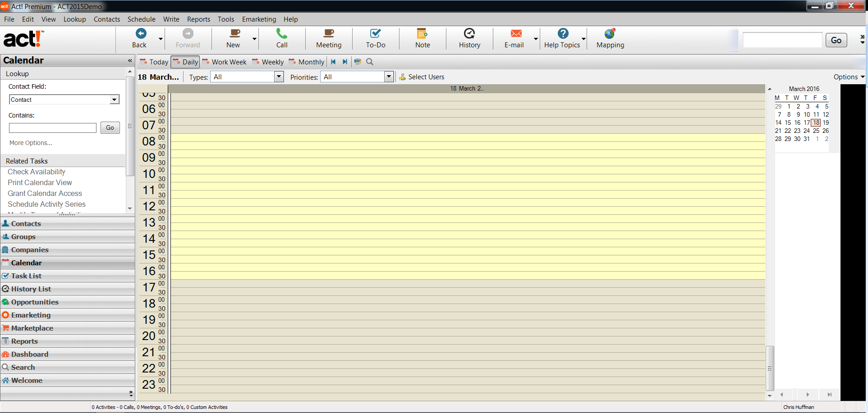868x413 pixels.
Task: Open Help Topics question mark icon
Action: pos(563,33)
